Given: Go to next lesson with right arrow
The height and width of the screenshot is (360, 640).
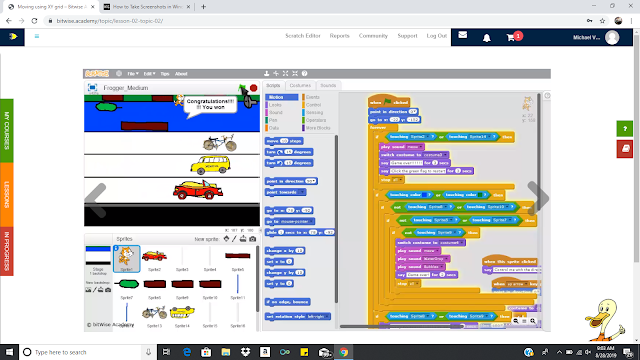Looking at the screenshot, I should [538, 198].
